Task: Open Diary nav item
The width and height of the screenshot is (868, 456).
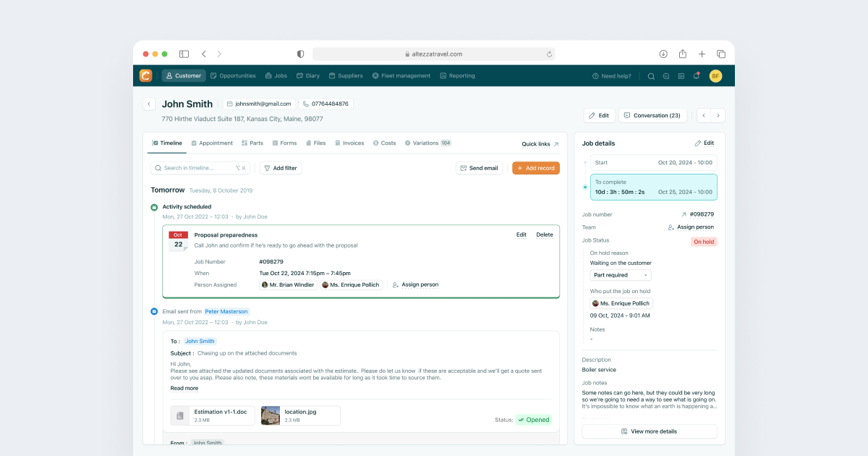Action: point(308,75)
